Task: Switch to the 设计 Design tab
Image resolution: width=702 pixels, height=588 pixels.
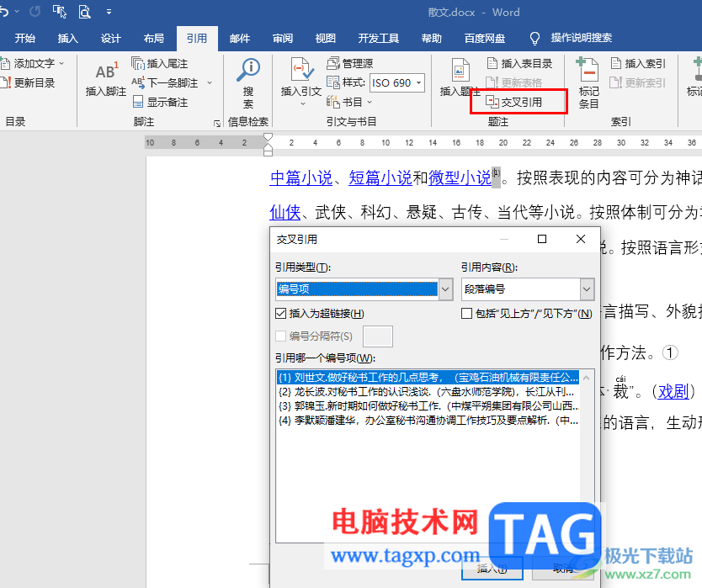Action: tap(111, 39)
